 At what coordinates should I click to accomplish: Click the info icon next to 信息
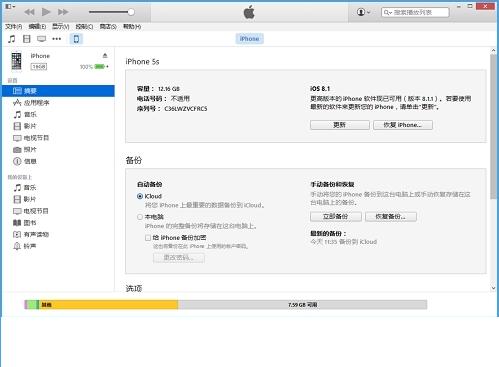[17, 161]
